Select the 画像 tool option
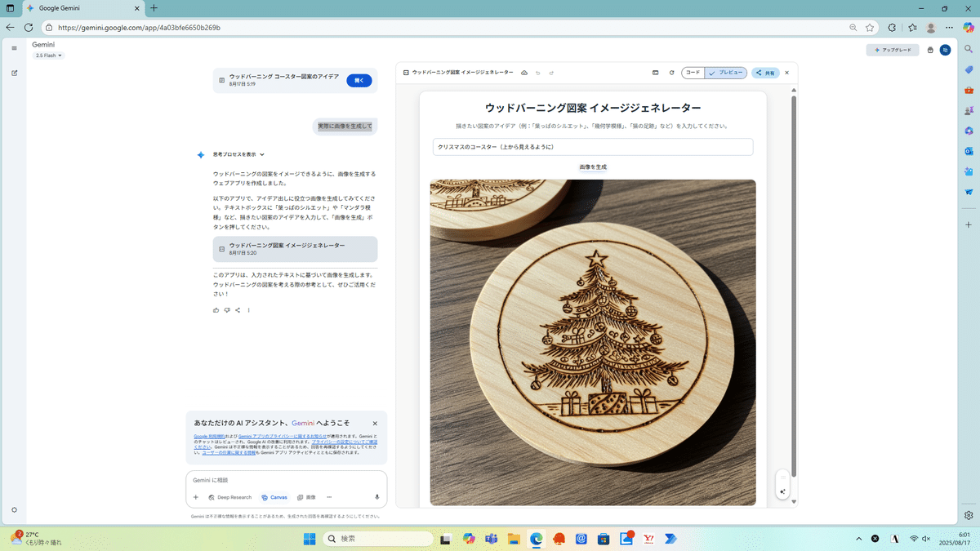 coord(306,497)
